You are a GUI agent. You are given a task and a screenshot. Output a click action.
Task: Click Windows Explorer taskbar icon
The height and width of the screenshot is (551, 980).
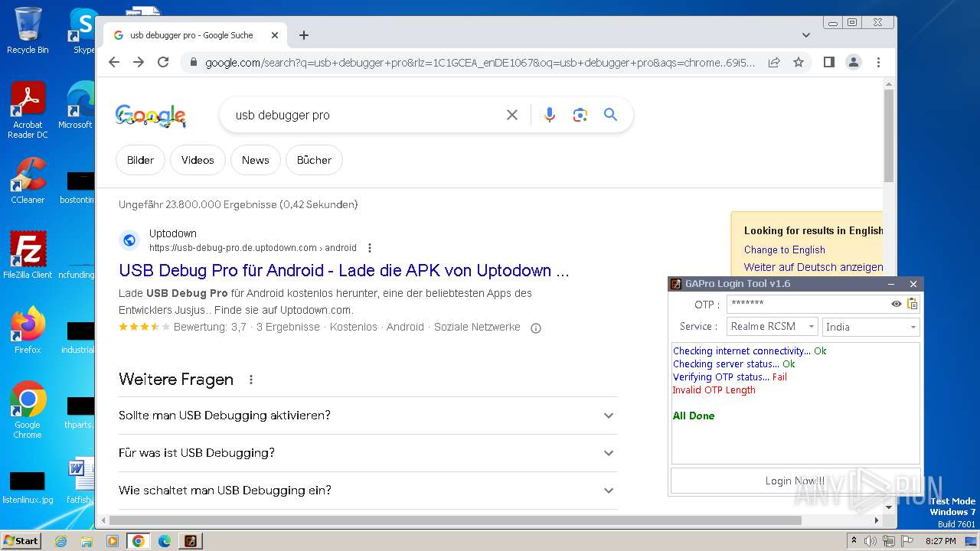pyautogui.click(x=87, y=541)
